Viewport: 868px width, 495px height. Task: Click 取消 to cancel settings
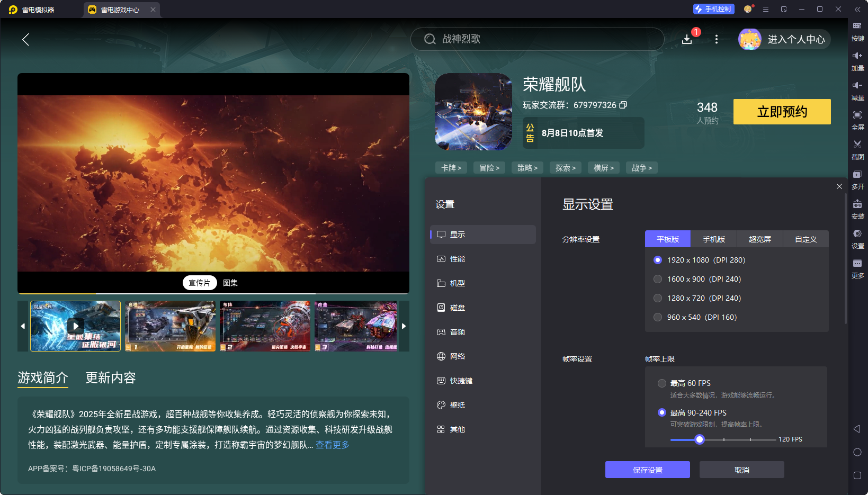pyautogui.click(x=742, y=470)
